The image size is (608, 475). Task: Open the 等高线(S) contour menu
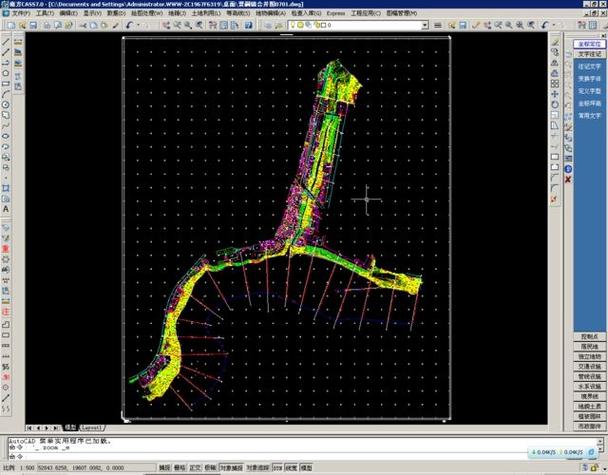238,13
